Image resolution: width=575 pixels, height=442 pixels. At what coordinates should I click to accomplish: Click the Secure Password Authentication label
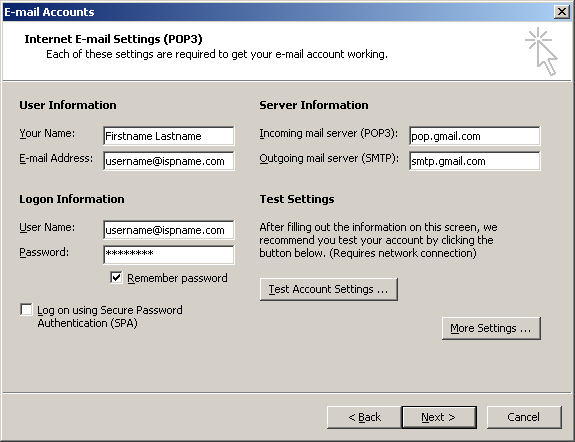click(x=110, y=317)
